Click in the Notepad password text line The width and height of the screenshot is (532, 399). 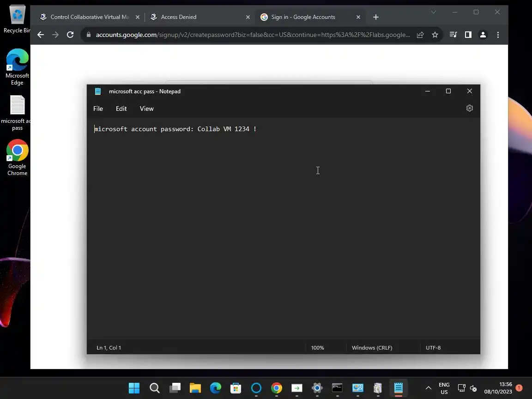click(175, 129)
